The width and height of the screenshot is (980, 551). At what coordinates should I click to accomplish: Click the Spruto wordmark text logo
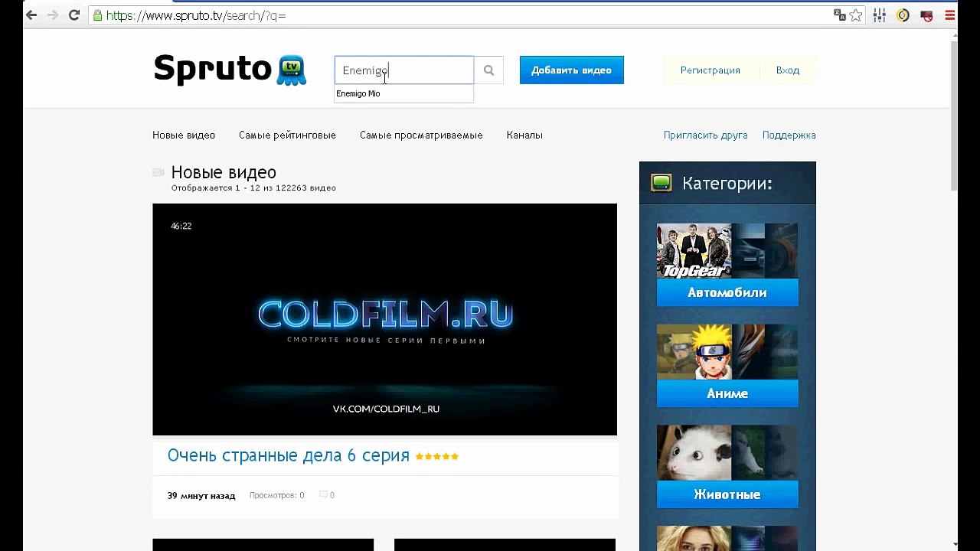click(x=213, y=70)
